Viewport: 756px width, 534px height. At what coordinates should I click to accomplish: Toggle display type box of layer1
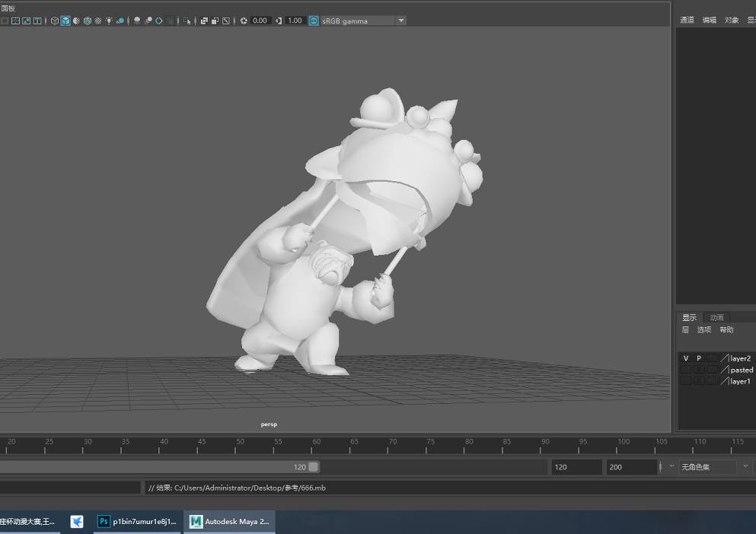[x=712, y=381]
